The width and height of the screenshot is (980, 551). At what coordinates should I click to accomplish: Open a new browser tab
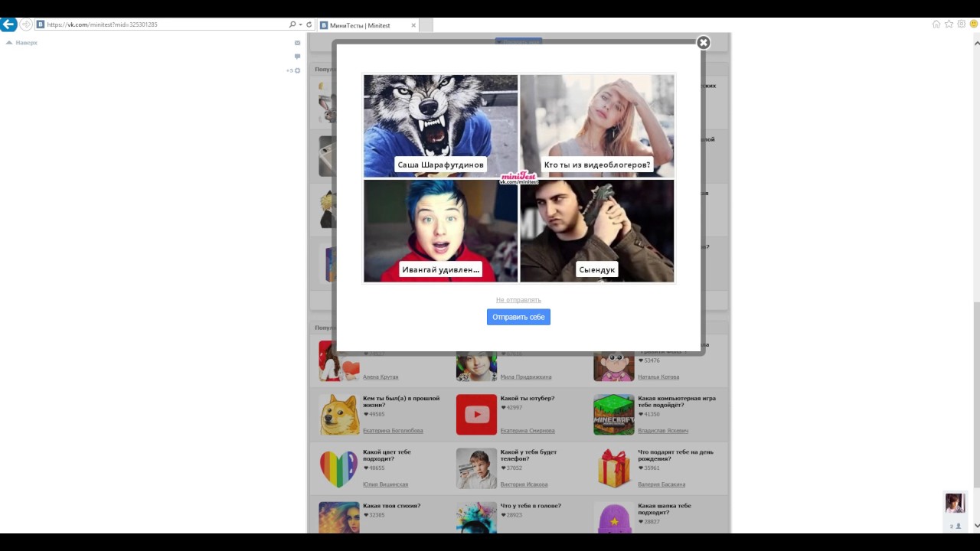[x=426, y=25]
